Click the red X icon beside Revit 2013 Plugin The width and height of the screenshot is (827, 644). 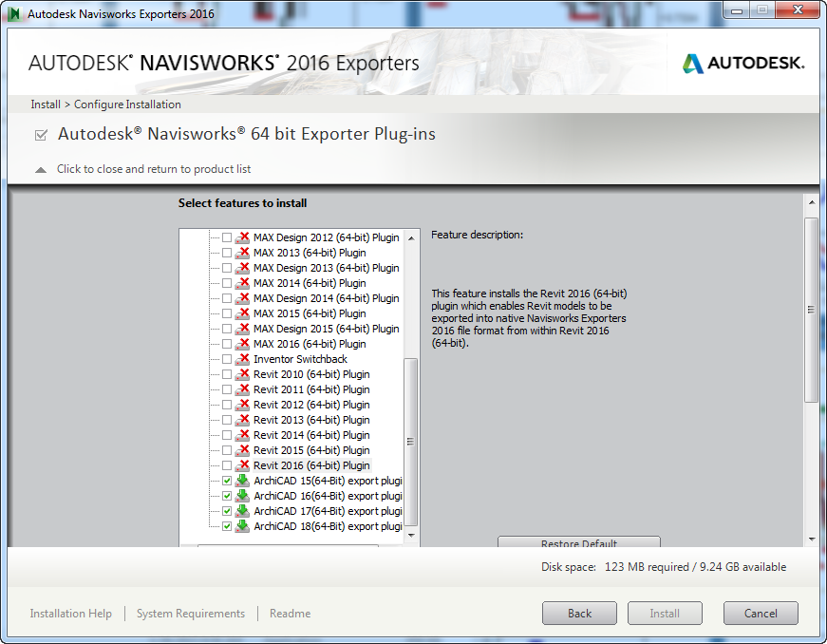point(242,420)
